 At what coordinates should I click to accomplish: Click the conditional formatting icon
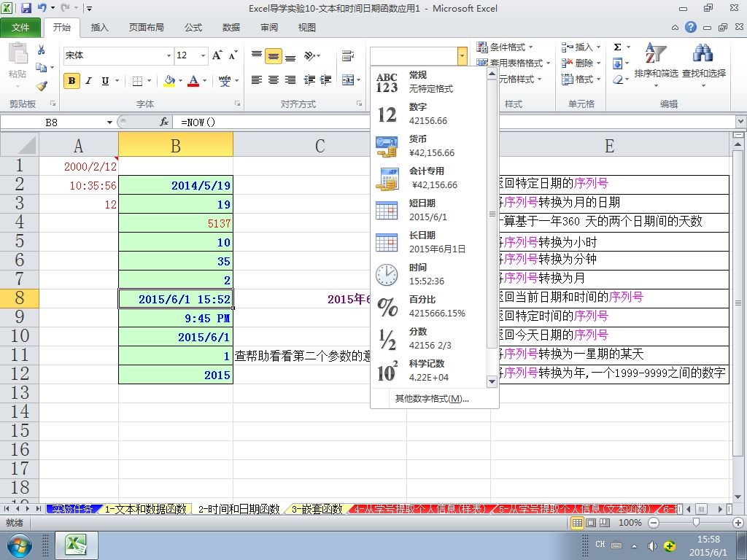pyautogui.click(x=482, y=47)
